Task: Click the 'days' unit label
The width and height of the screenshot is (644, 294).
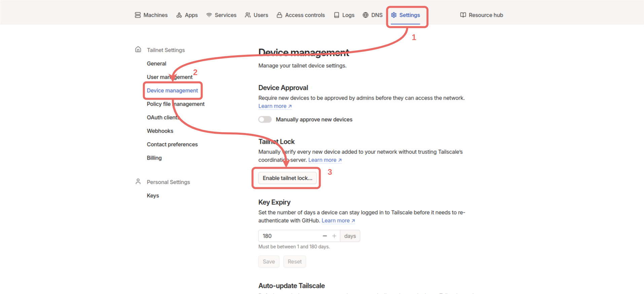Action: 350,236
